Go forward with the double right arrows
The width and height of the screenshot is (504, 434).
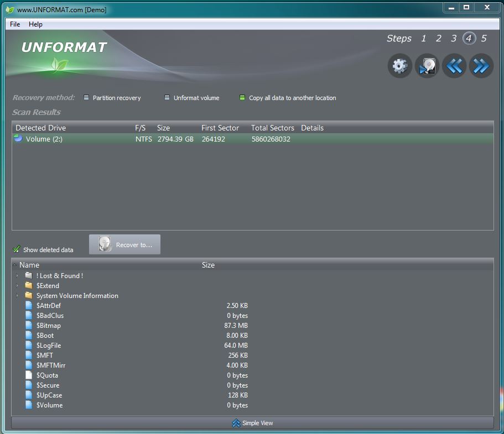(x=481, y=66)
